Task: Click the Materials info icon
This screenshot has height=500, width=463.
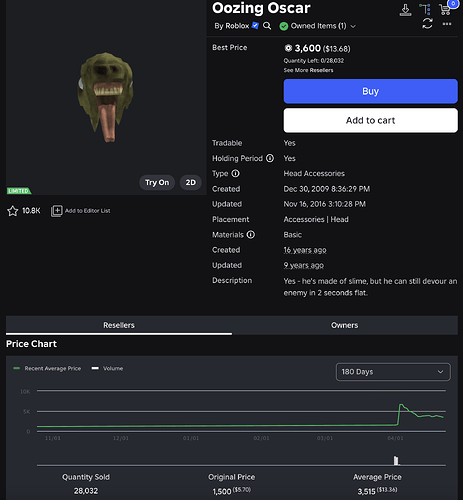Action: [x=251, y=235]
